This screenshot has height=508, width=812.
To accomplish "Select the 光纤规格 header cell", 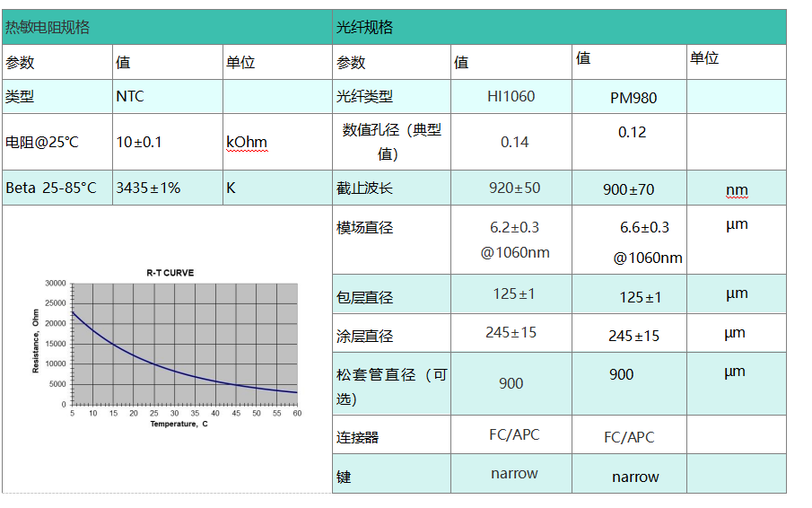I will tap(365, 27).
